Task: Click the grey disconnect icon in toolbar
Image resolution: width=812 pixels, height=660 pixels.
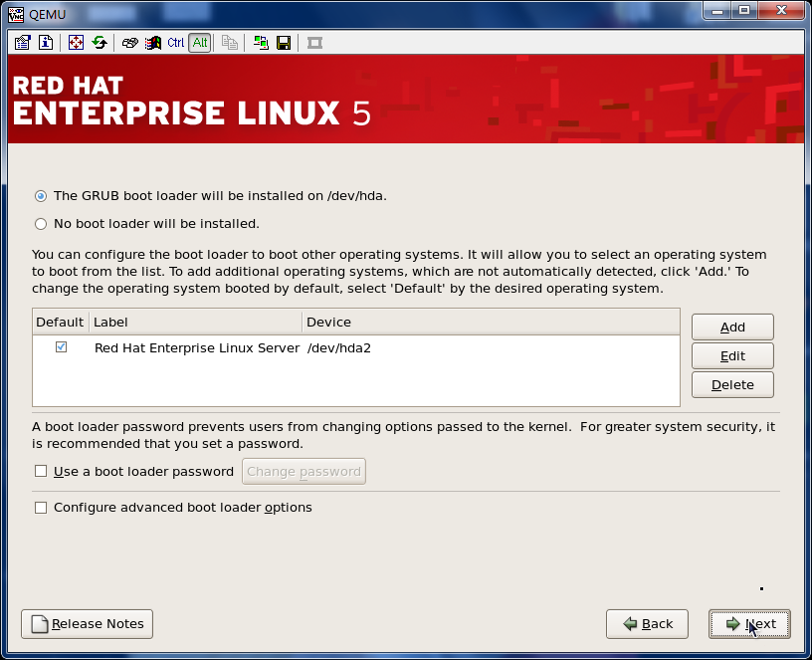Action: click(314, 43)
